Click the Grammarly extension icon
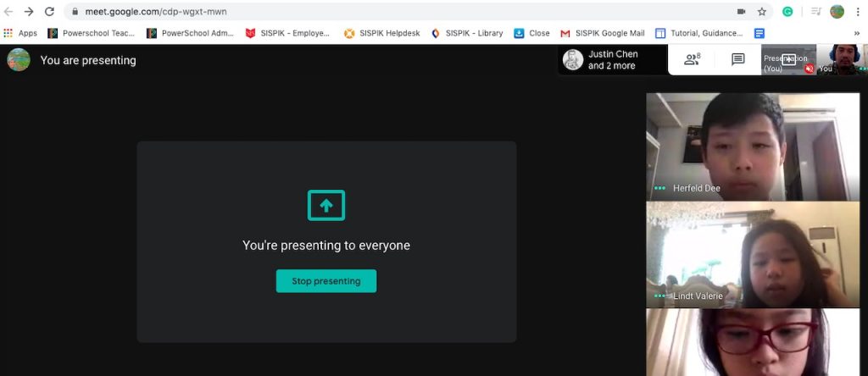868x376 pixels. pos(787,12)
